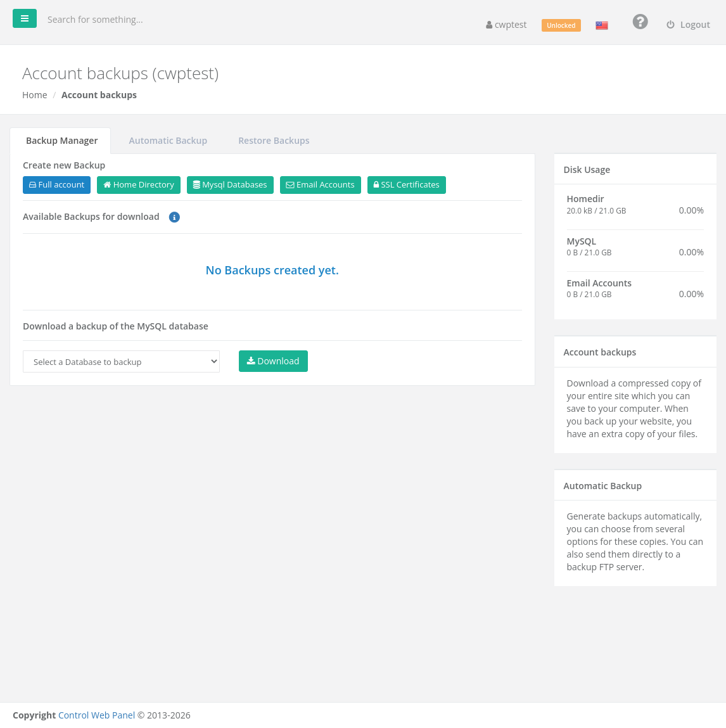Click Email Accounts disk usage label
The height and width of the screenshot is (728, 726).
(599, 283)
